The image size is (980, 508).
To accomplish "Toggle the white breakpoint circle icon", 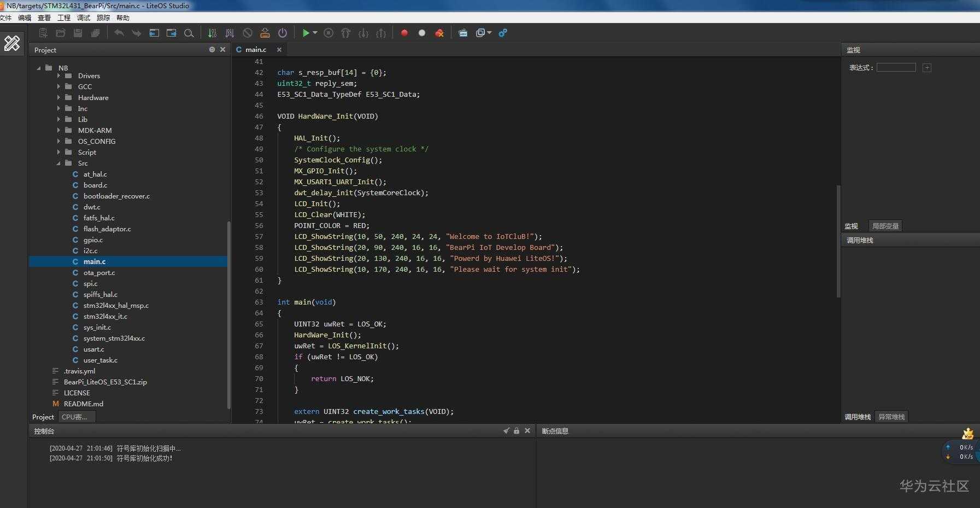I will click(x=422, y=33).
